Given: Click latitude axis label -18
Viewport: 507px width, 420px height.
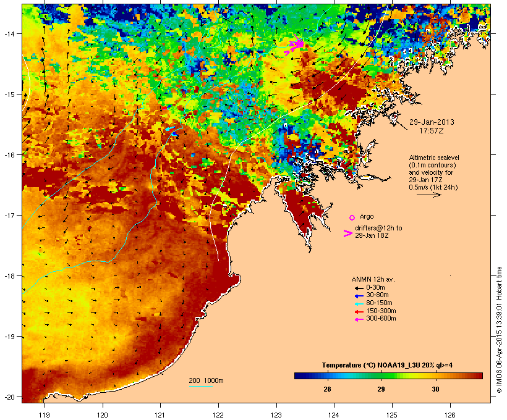Looking at the screenshot, I should point(9,276).
